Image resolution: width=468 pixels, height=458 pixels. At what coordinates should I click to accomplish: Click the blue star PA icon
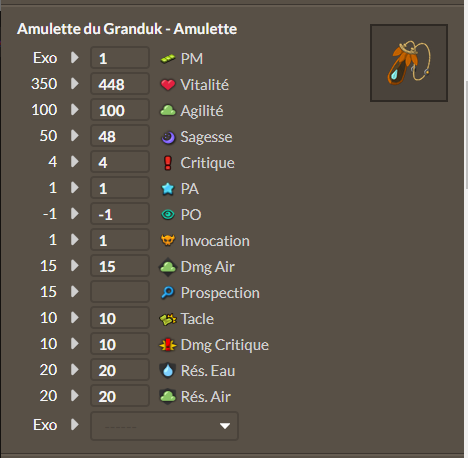pyautogui.click(x=168, y=189)
